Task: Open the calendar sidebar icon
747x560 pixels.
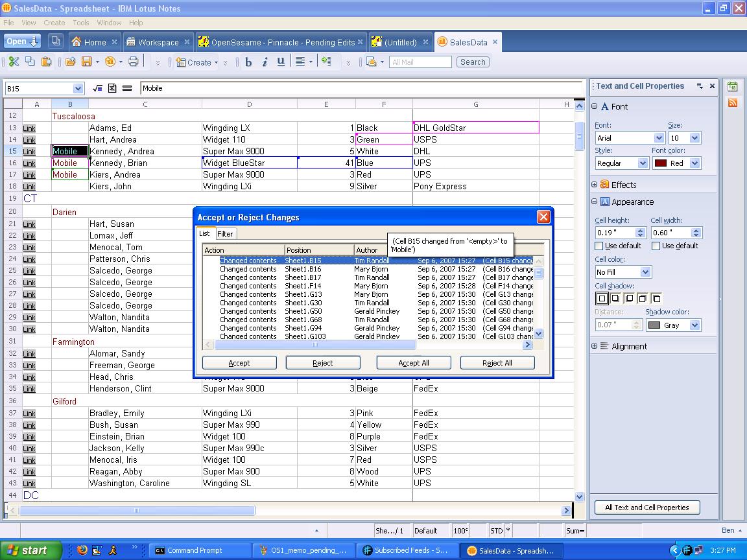Action: [x=733, y=87]
